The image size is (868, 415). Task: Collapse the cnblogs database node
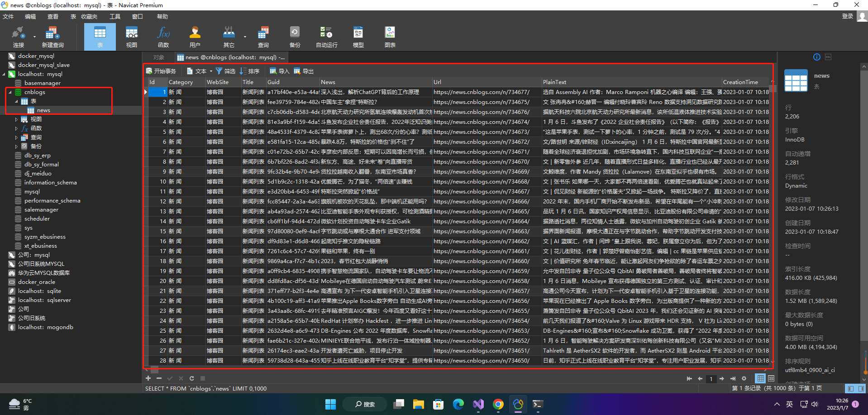click(x=10, y=92)
